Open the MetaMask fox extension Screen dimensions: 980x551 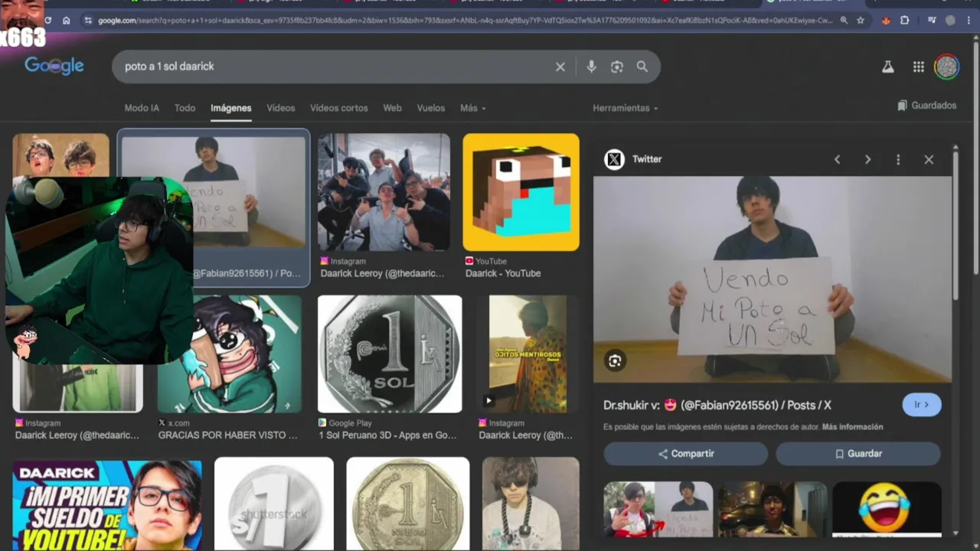click(887, 21)
